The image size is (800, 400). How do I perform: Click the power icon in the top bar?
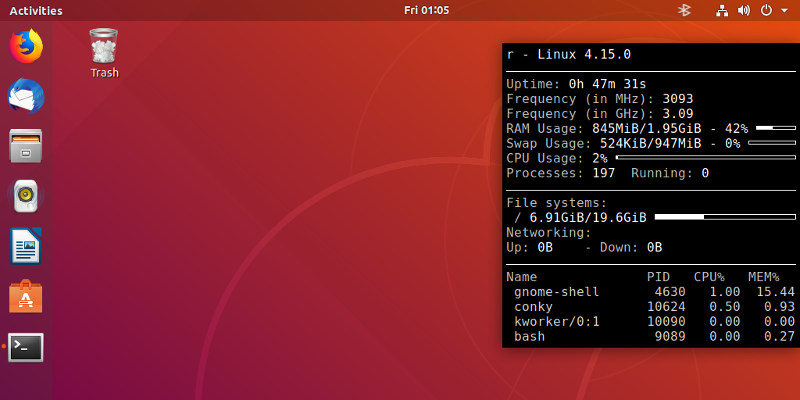766,10
